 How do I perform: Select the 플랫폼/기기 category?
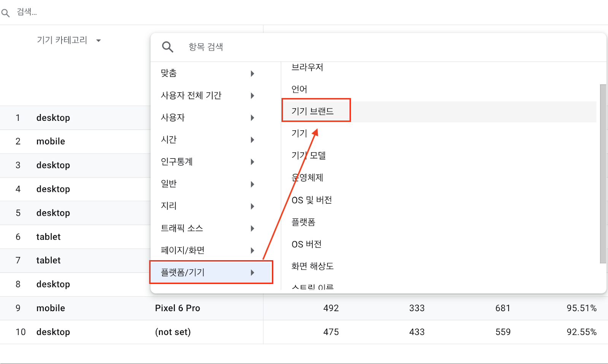(211, 272)
